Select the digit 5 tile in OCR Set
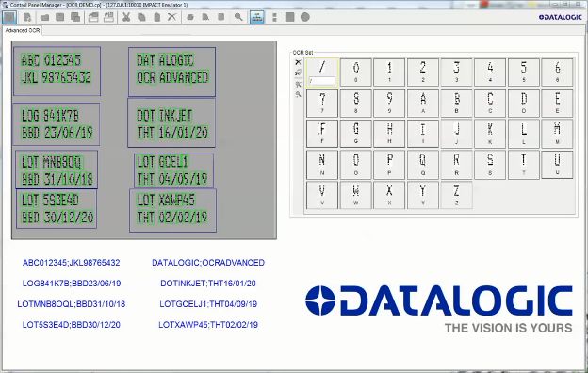 click(x=524, y=72)
